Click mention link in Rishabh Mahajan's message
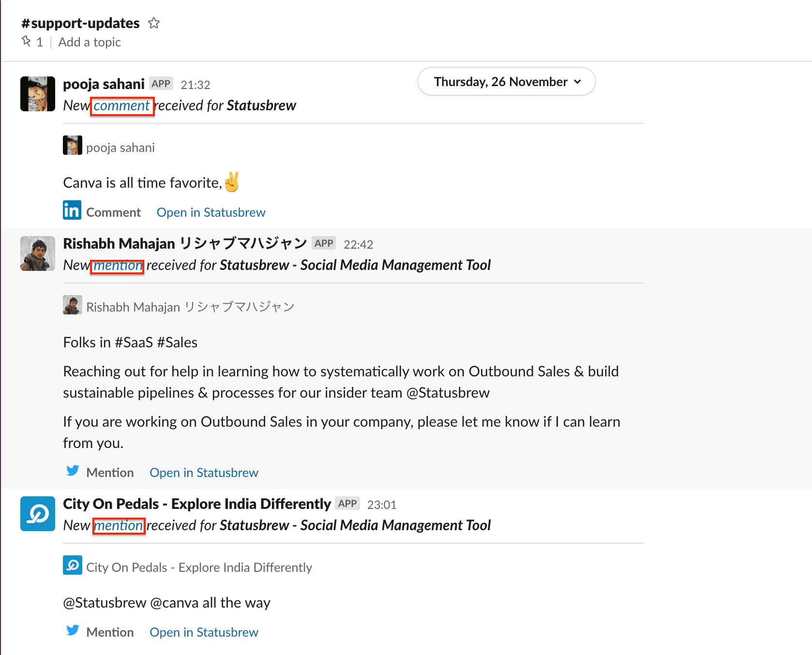The image size is (812, 655). (118, 265)
